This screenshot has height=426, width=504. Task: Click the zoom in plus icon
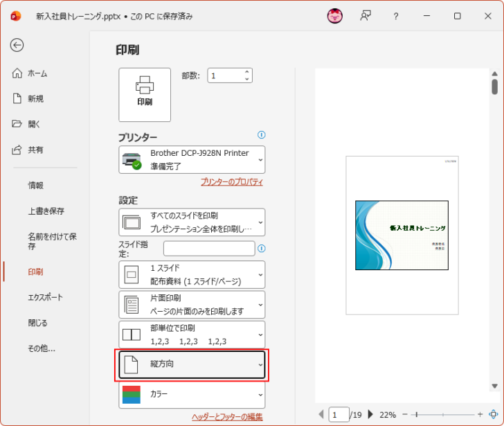(x=480, y=414)
